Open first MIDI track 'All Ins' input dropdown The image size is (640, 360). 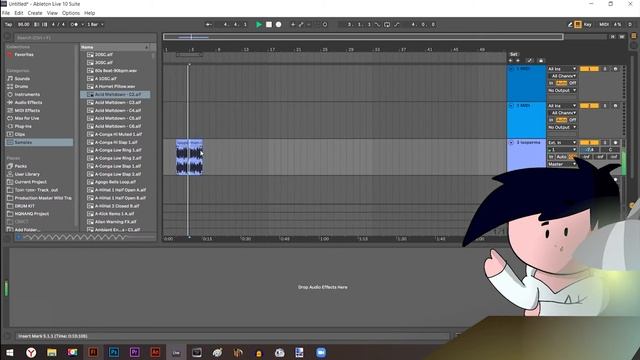[562, 69]
